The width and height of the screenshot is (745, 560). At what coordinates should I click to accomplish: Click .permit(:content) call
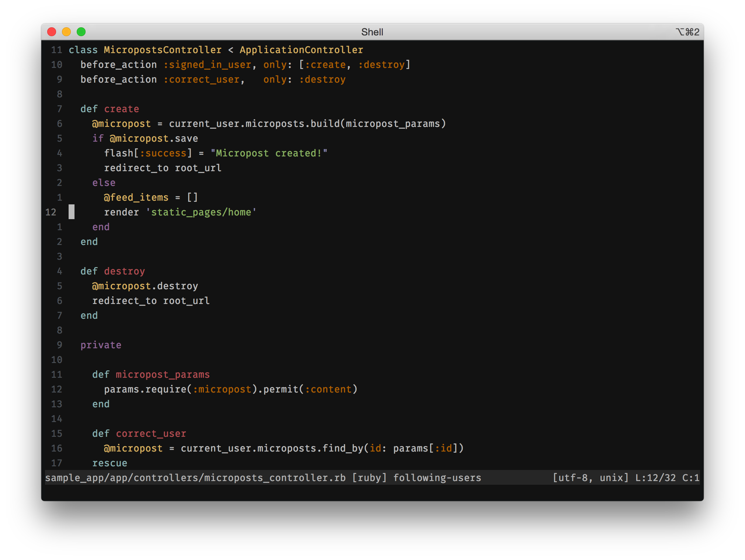pyautogui.click(x=307, y=389)
